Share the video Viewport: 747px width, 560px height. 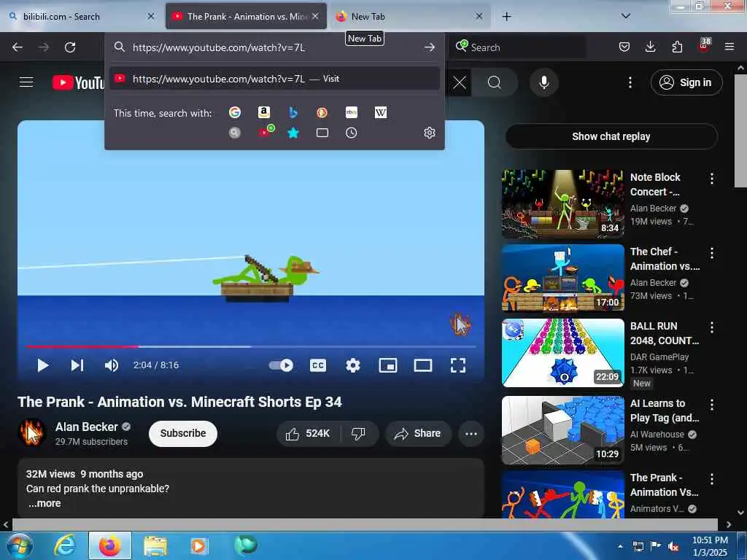click(x=418, y=433)
